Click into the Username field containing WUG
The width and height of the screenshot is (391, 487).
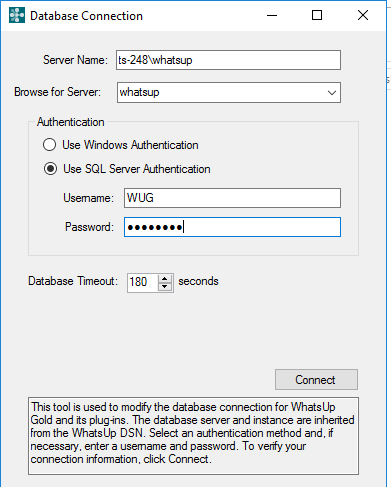click(232, 198)
